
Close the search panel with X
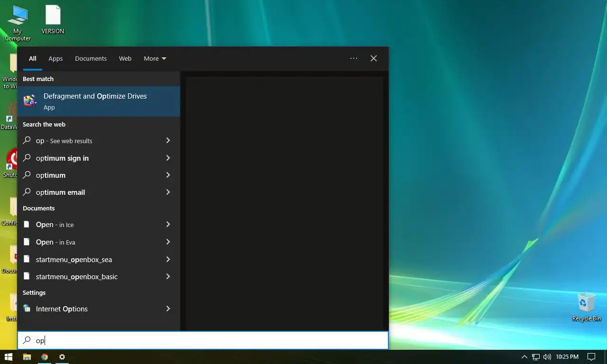click(x=374, y=58)
